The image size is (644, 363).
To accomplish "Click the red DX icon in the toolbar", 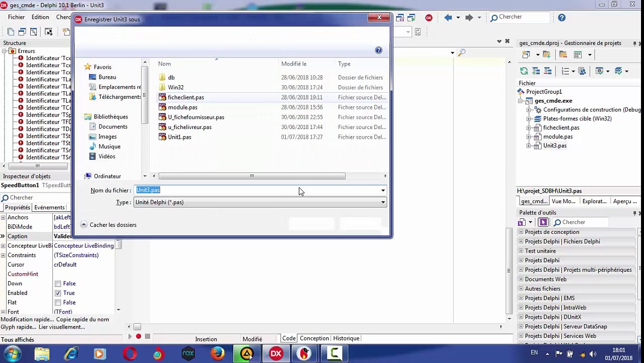I will click(429, 18).
